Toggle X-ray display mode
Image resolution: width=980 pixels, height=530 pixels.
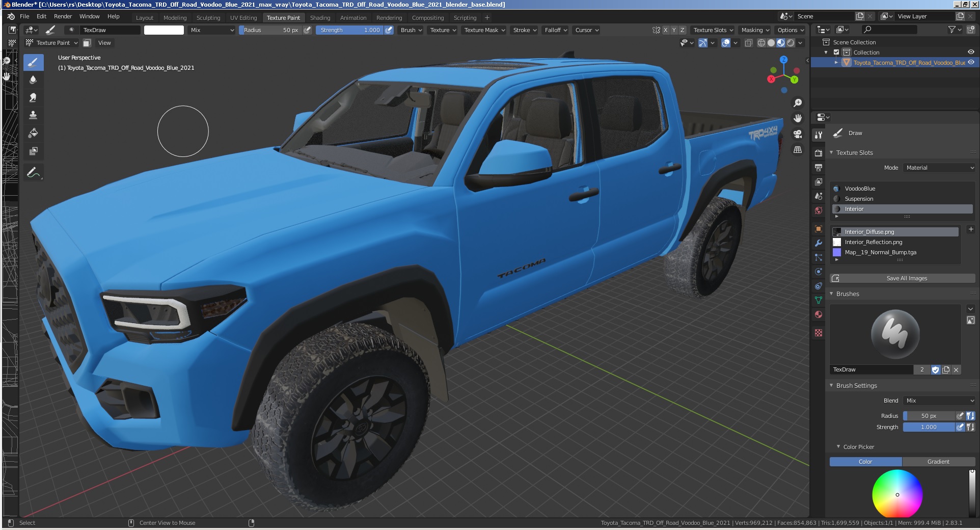pyautogui.click(x=748, y=43)
